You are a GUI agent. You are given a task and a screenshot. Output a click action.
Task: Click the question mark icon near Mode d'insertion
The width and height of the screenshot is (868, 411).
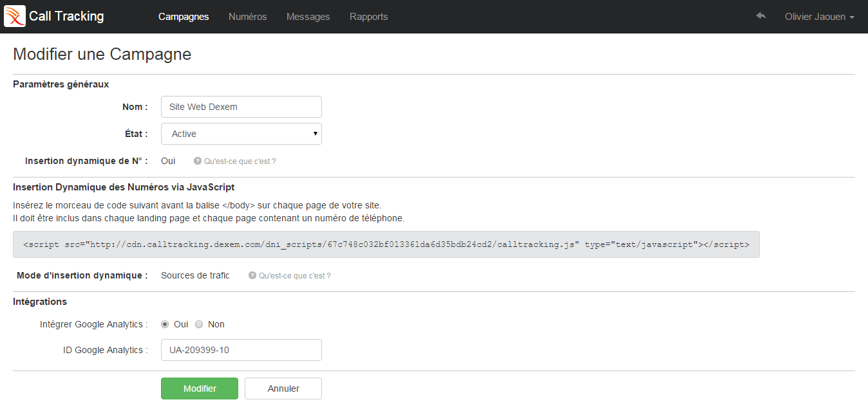tap(251, 275)
